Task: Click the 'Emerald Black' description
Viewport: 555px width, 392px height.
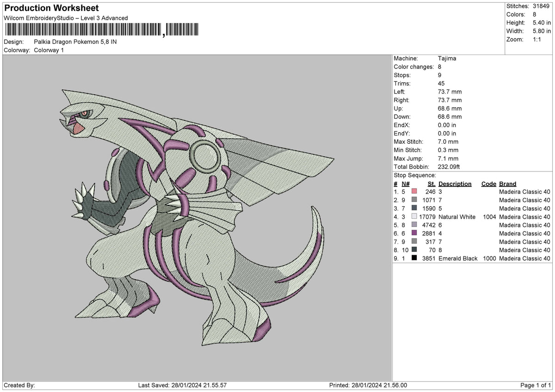Action: [x=458, y=258]
